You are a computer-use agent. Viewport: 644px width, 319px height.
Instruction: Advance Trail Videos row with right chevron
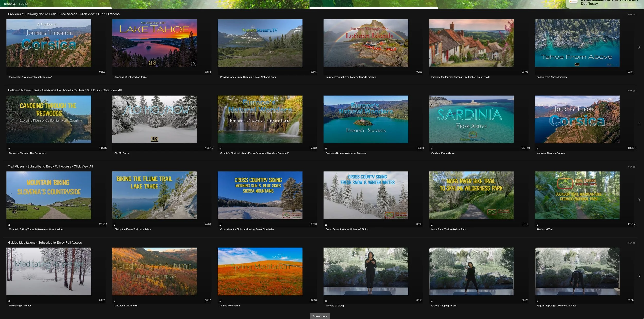[639, 200]
